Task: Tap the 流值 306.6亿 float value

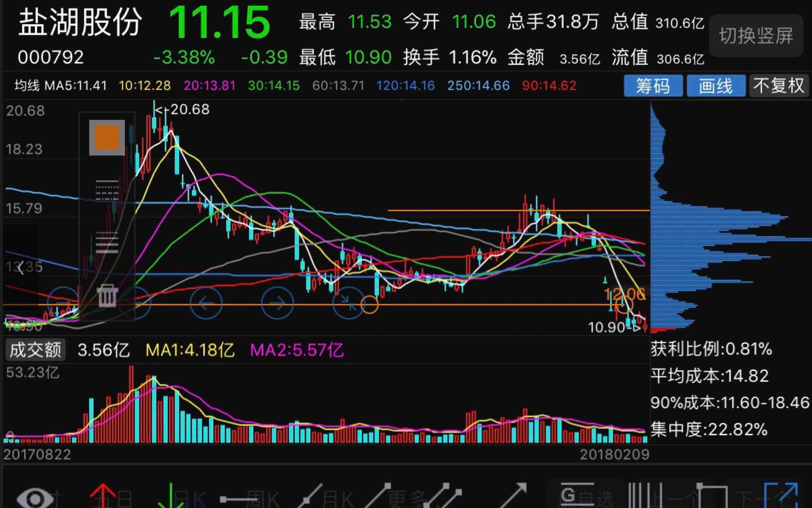Action: pos(658,58)
